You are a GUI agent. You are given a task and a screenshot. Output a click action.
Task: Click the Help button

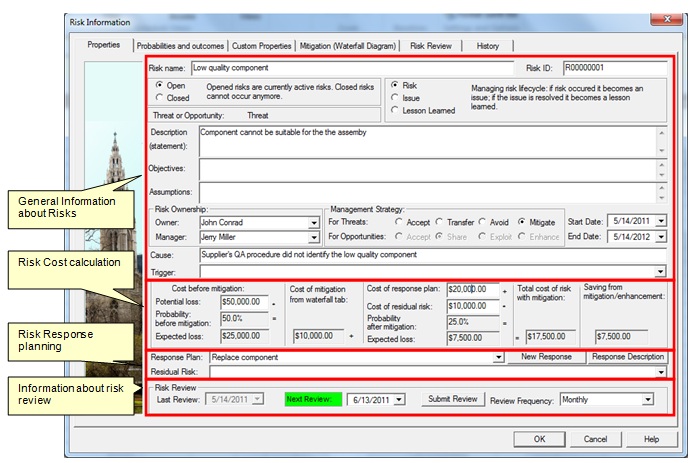[x=651, y=439]
